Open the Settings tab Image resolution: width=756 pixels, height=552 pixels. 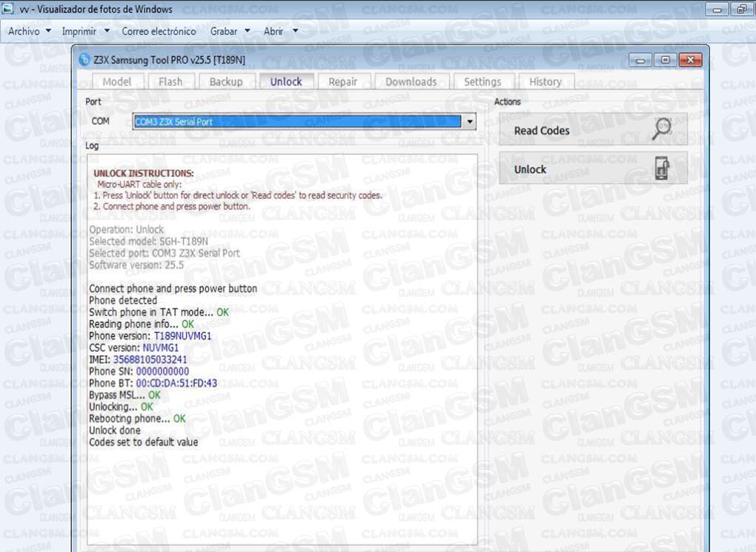[483, 82]
